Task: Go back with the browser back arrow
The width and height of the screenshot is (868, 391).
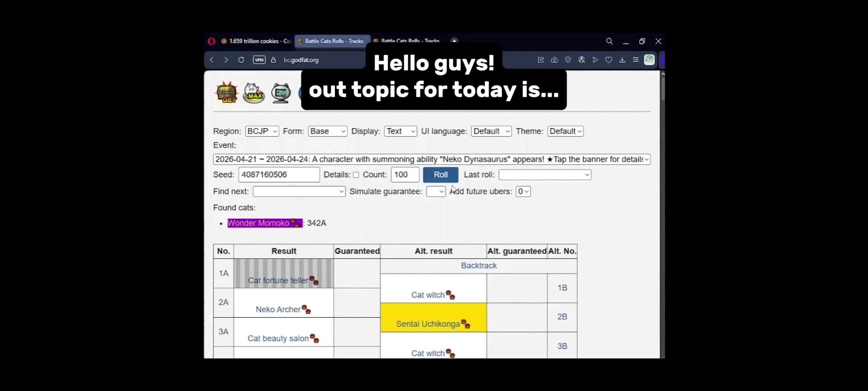Action: (212, 60)
